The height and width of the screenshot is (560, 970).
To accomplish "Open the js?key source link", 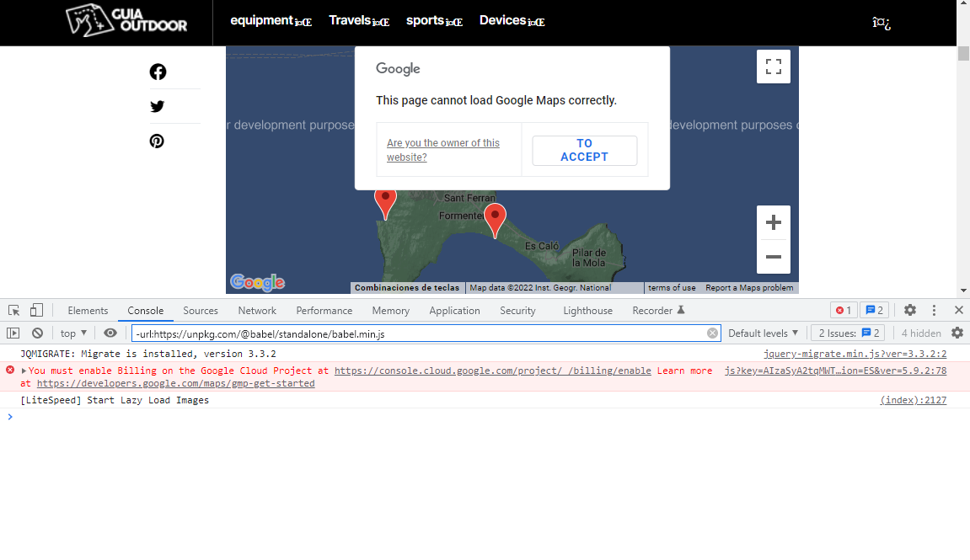I will coord(836,371).
